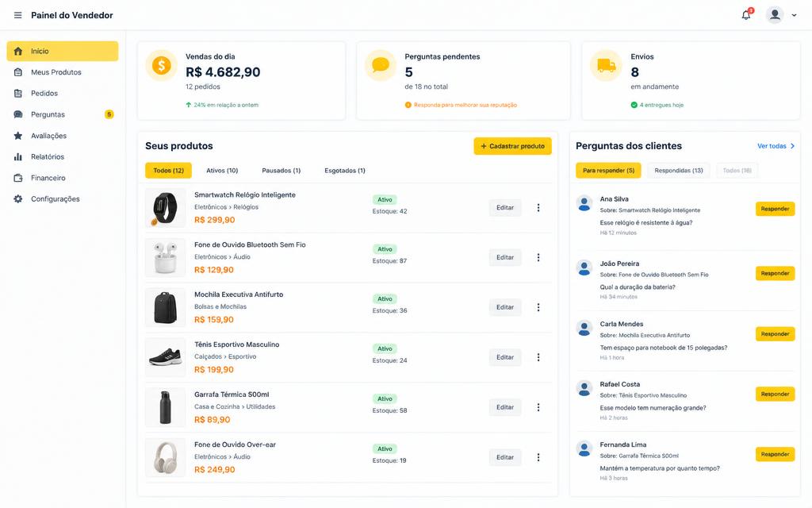Click the Smartwatch Relógio Inteligente title
812x508 pixels.
click(x=245, y=195)
